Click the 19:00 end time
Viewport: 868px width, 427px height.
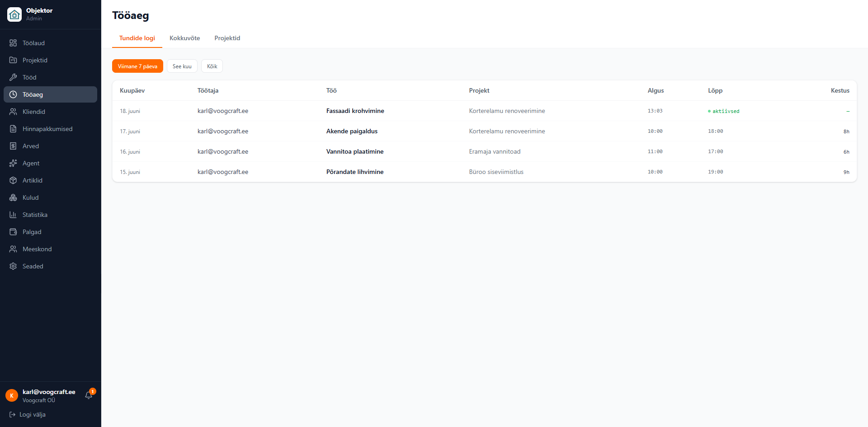[715, 172]
